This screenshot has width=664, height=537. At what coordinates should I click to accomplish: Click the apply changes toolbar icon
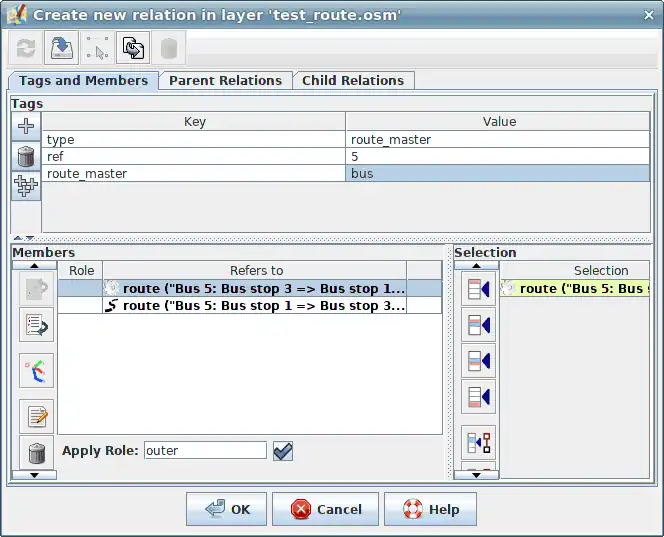click(62, 49)
